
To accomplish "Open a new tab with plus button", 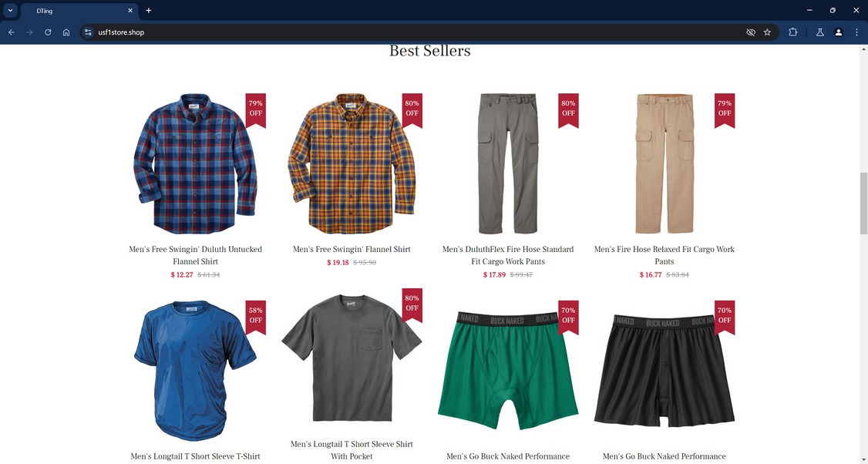I will [x=148, y=11].
